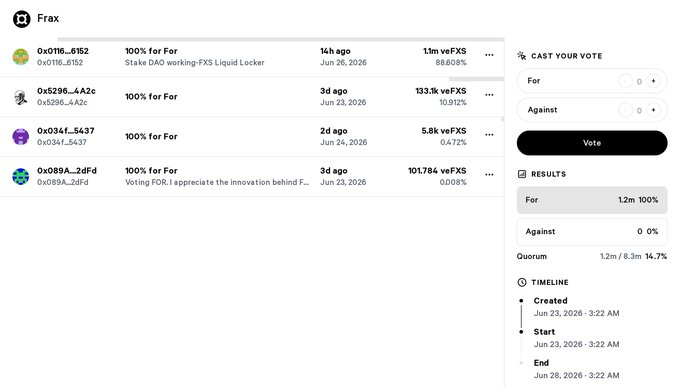Open voter name 0x034f...5437
Screen dimensions: 680x388
click(x=65, y=130)
